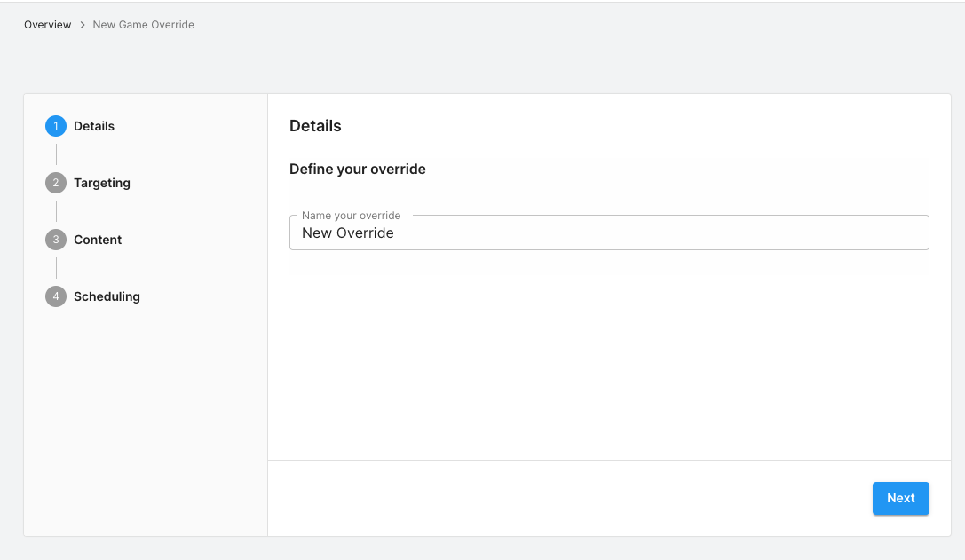Jump to the Content step
This screenshot has width=965, height=560.
[x=98, y=240]
